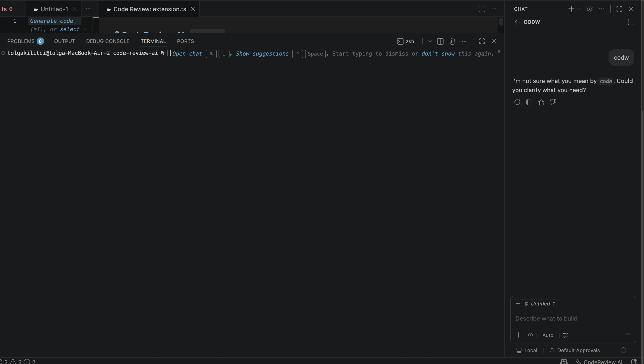Split the editor to the right
The height and width of the screenshot is (364, 644).
coord(482,9)
